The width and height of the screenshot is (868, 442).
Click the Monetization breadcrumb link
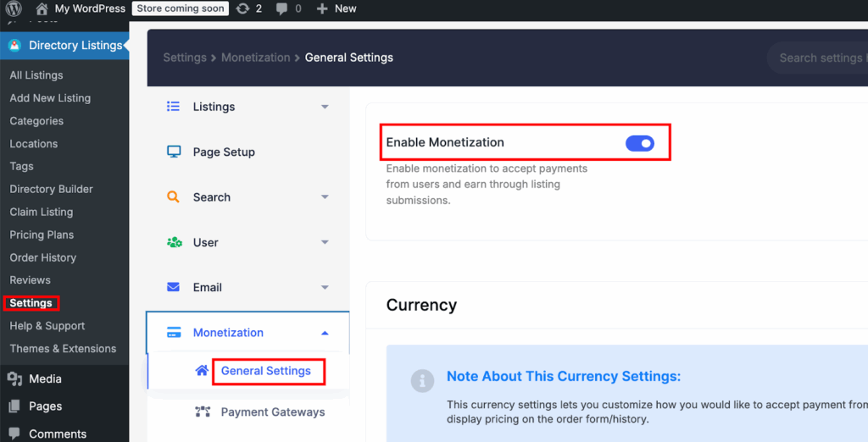tap(255, 58)
